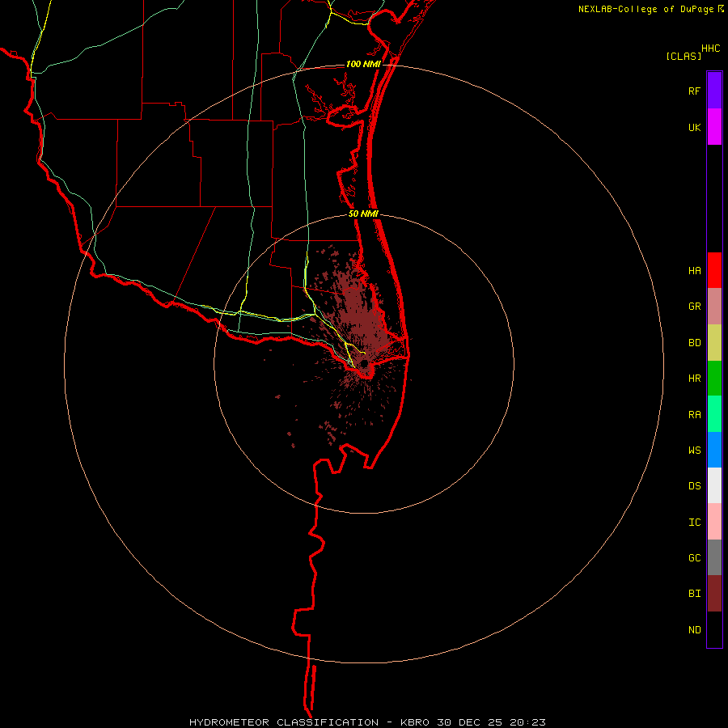728x728 pixels.
Task: Click the ND black legend swatch
Action: tap(714, 629)
